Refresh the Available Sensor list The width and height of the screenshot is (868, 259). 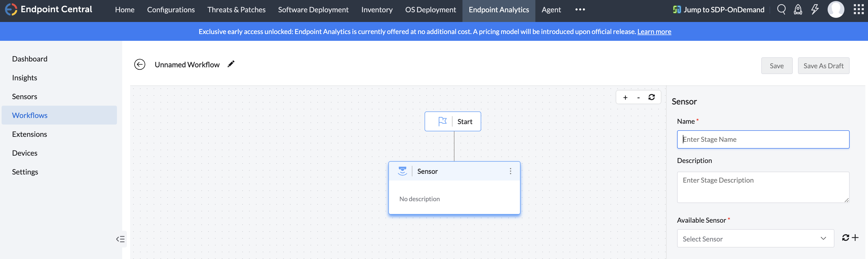pos(845,238)
